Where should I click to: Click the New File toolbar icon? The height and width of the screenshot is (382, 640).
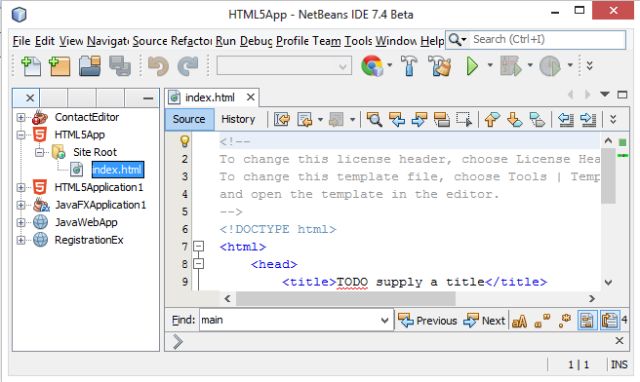coord(31,66)
